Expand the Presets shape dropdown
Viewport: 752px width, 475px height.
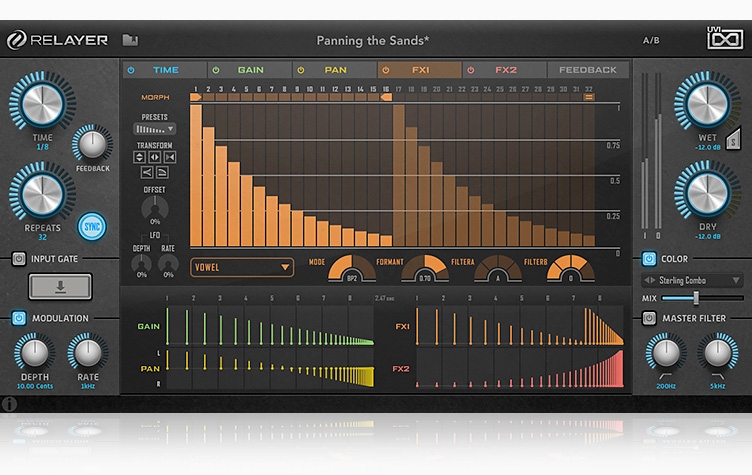(x=154, y=129)
